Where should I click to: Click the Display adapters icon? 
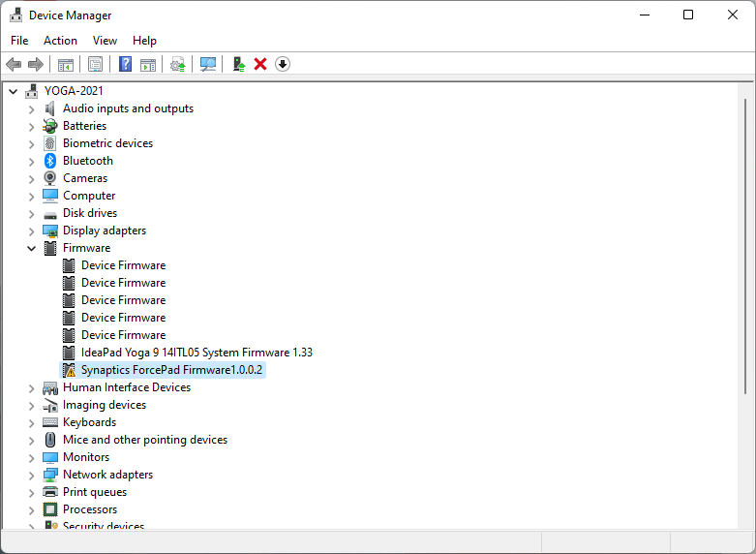(x=50, y=231)
